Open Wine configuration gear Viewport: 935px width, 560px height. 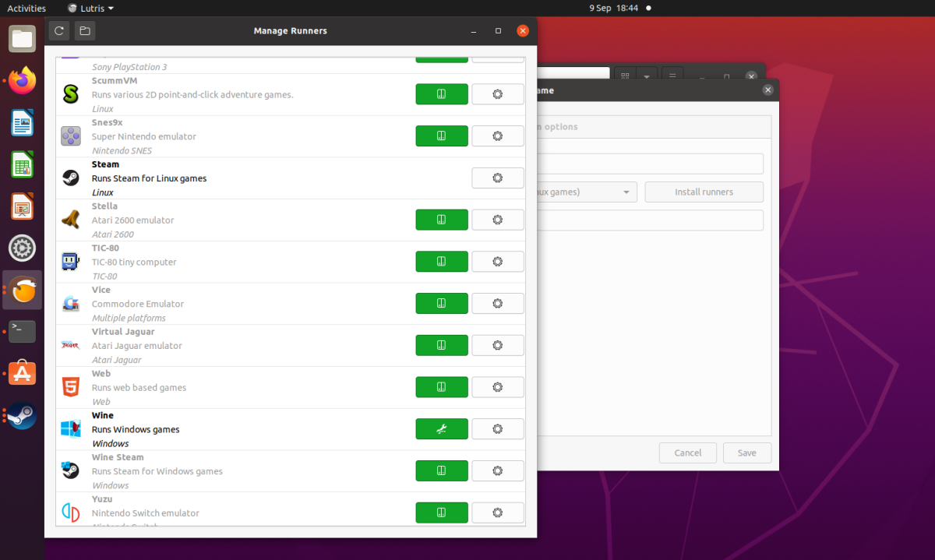[x=498, y=429]
